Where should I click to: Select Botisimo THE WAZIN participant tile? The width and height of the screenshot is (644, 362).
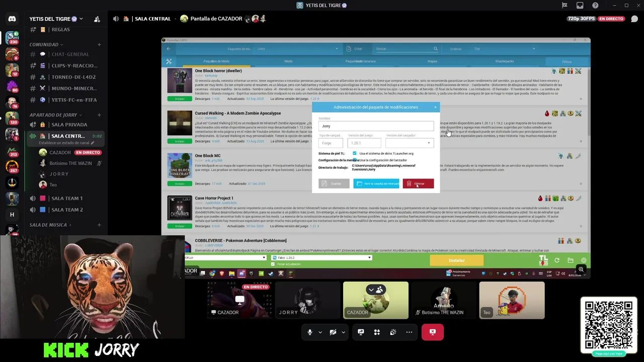click(444, 300)
